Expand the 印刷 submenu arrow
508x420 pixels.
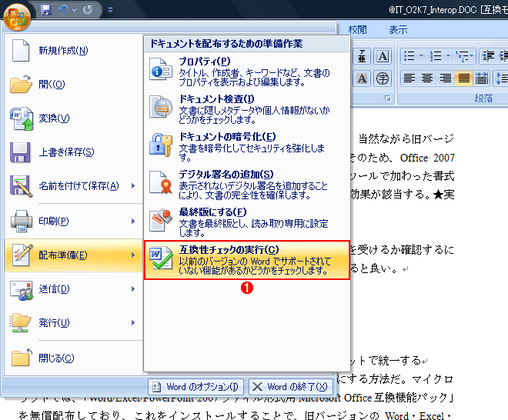pos(133,222)
